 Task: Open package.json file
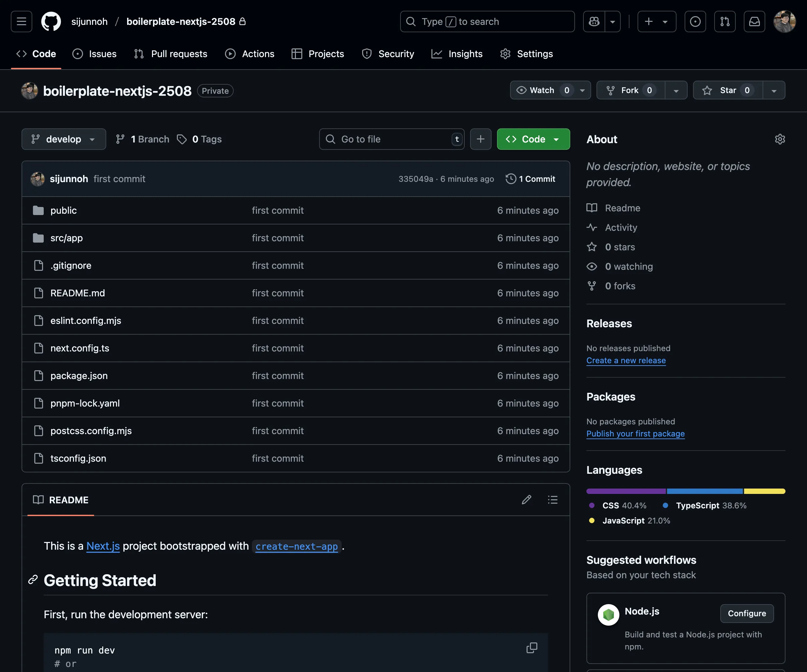pos(79,376)
